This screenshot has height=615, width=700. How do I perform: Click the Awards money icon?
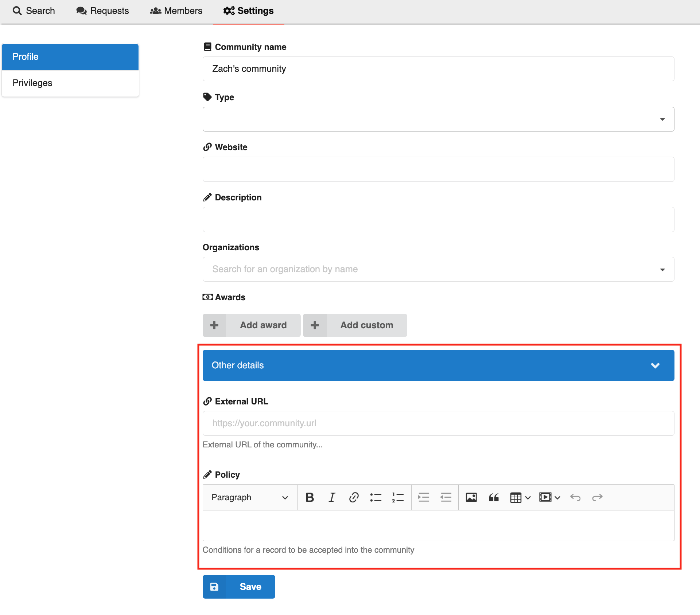coord(208,297)
